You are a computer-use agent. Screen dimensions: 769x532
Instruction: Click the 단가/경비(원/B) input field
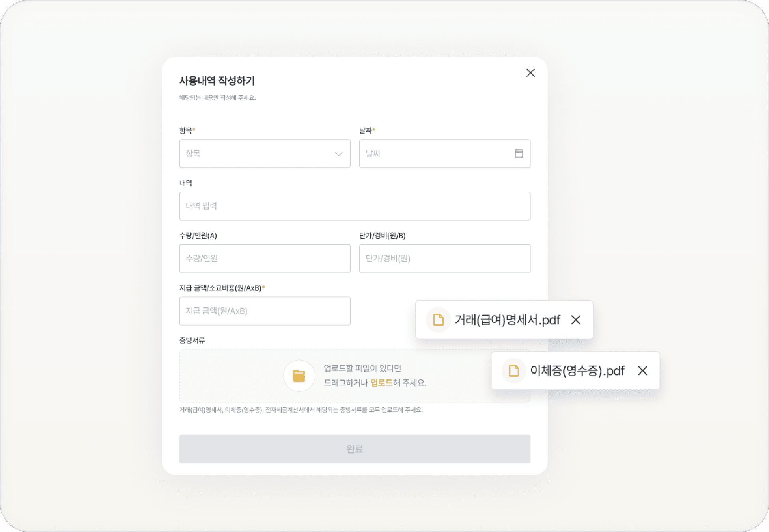[x=445, y=259]
